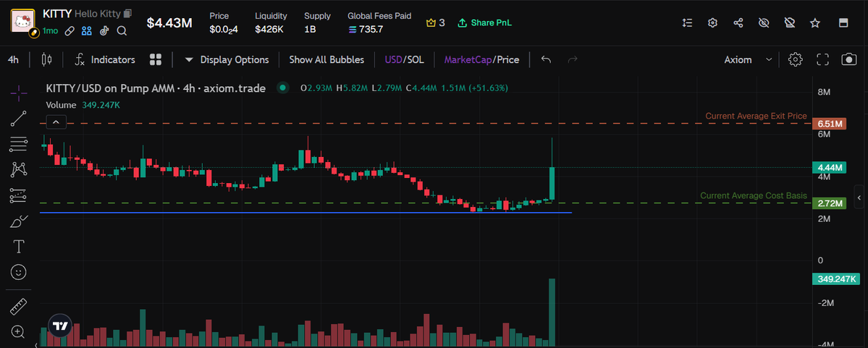
Task: Click the 2.72M cost basis axis label
Action: (830, 203)
